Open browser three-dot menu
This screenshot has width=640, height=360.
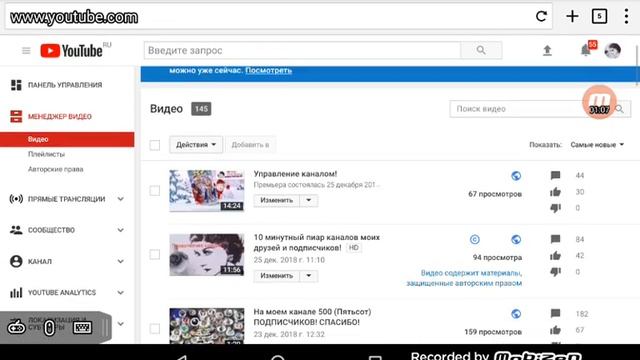point(626,16)
